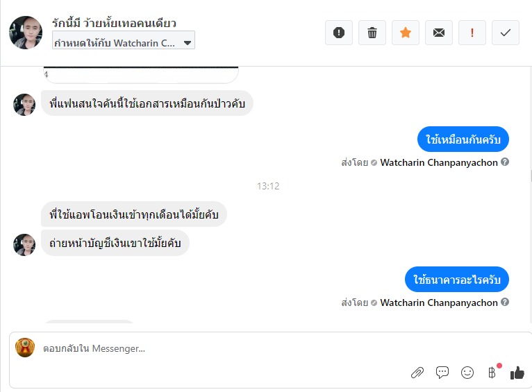Mark conversation unread with envelope icon
Image resolution: width=532 pixels, height=392 pixels.
[439, 33]
